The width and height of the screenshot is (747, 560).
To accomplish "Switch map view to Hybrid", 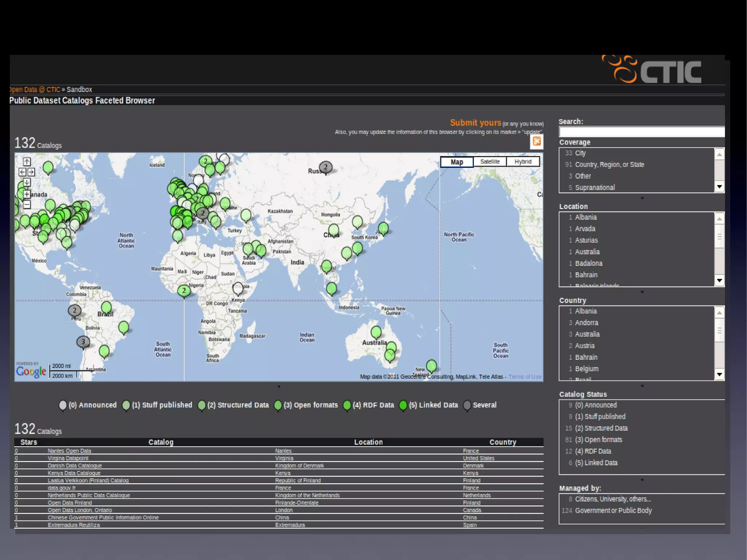I will tap(523, 162).
